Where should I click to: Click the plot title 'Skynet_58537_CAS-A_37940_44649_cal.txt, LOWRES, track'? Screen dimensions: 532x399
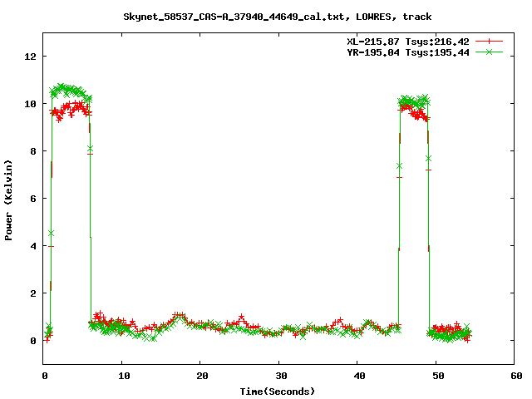click(277, 17)
